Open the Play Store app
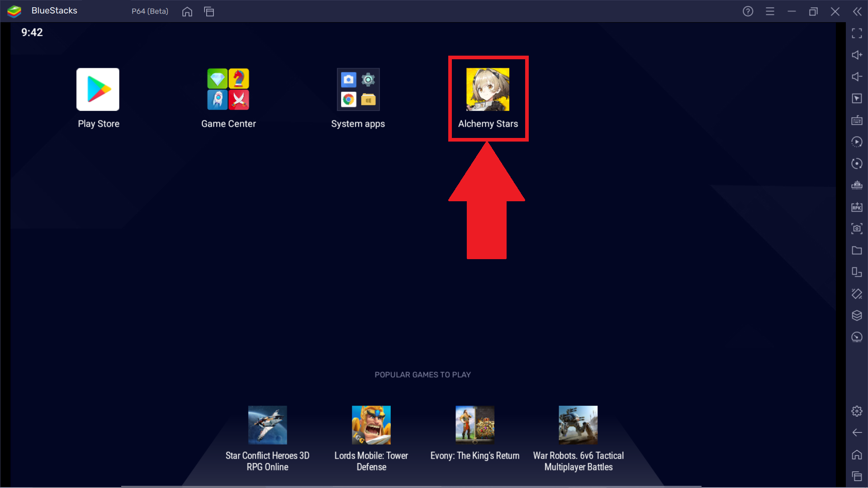 coord(98,90)
